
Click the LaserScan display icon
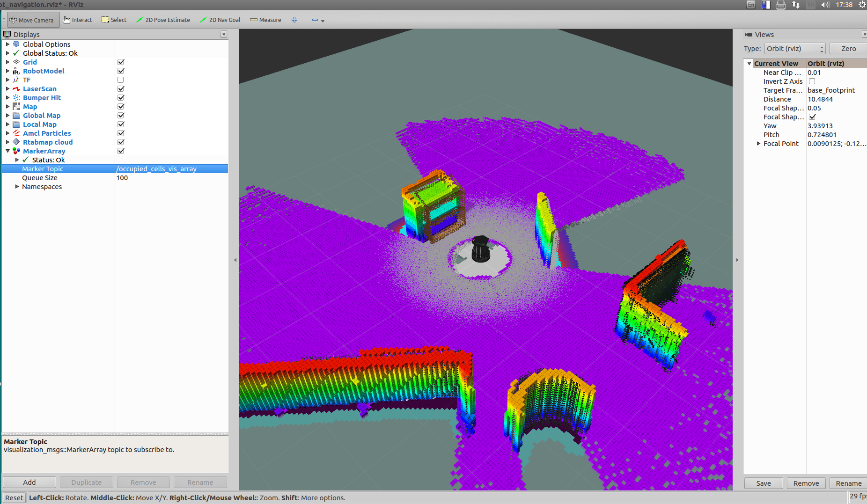[x=15, y=88]
